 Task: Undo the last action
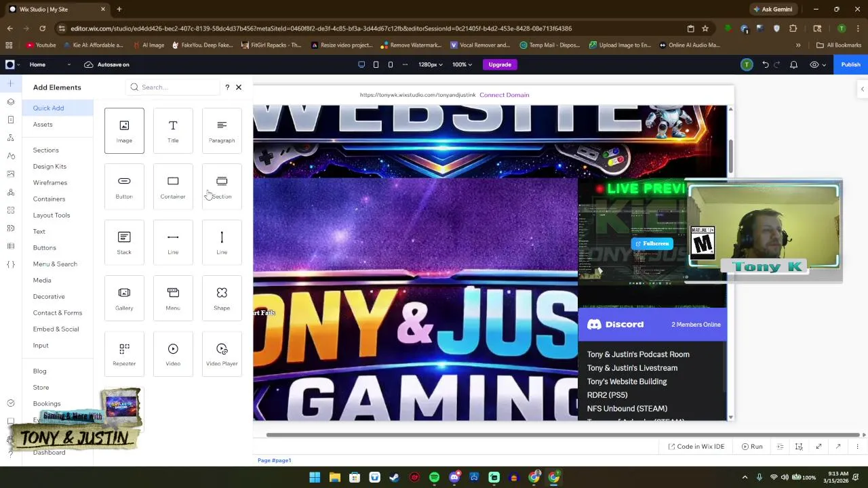pos(766,64)
